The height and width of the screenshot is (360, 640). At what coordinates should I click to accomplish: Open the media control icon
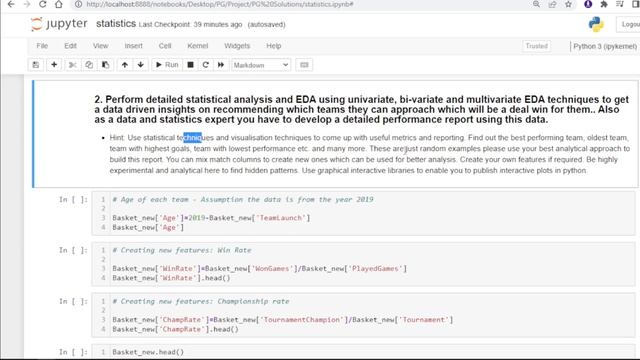pos(620,4)
